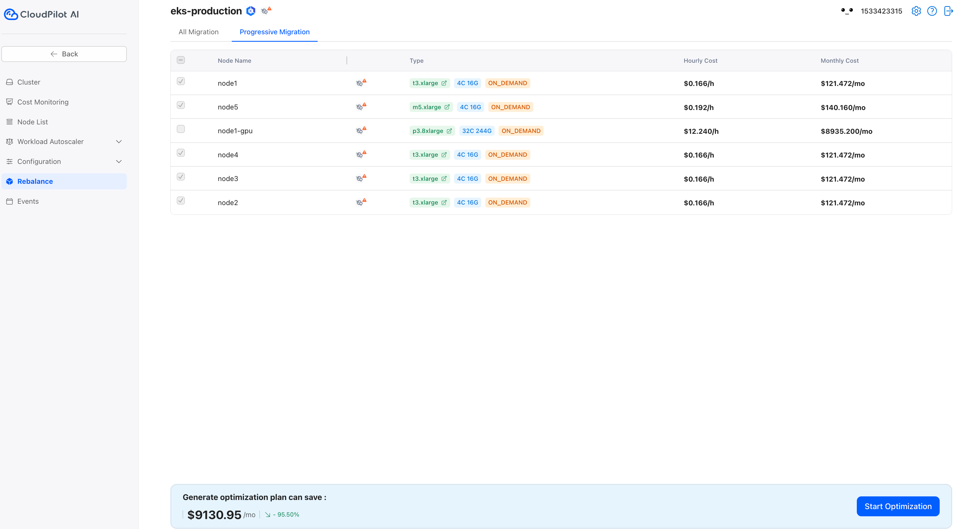Toggle the select-all header checkbox
Viewport: 980px width, 529px height.
pos(181,60)
